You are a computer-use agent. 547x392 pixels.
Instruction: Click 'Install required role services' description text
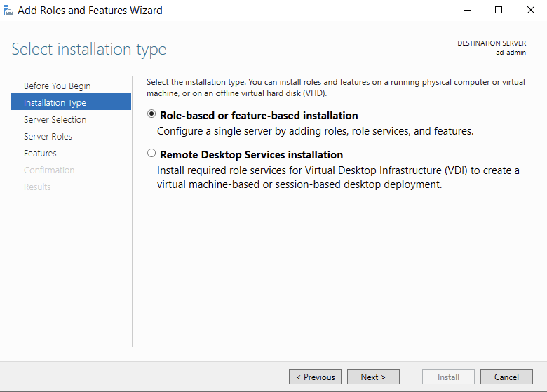pos(338,177)
